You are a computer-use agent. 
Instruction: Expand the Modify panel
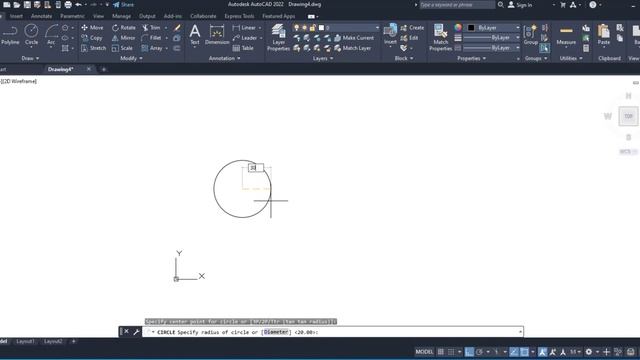[131, 58]
